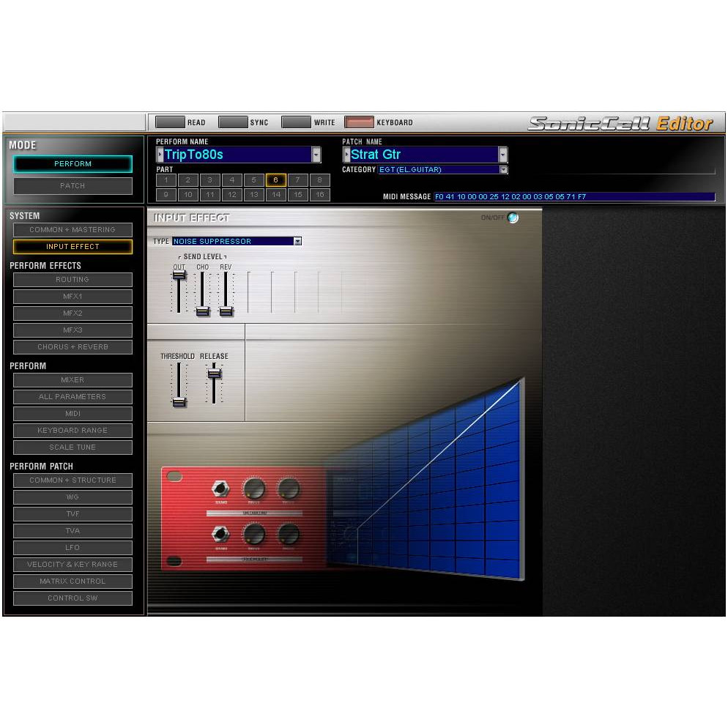Image resolution: width=728 pixels, height=728 pixels.
Task: Click the Strat Gtr patch name field
Action: point(424,155)
